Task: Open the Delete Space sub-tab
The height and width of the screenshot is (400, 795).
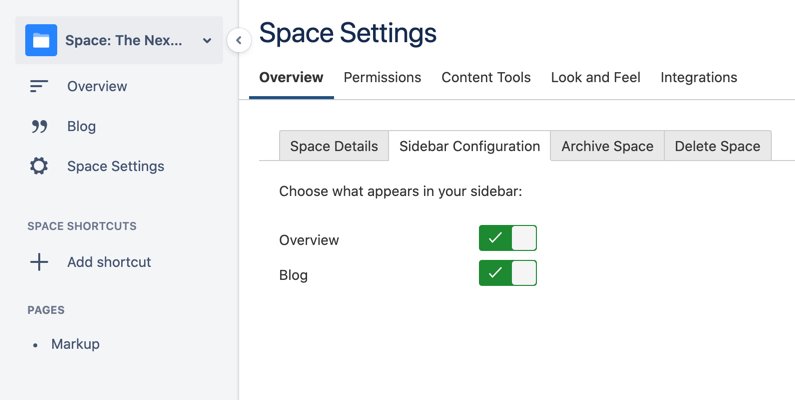Action: tap(717, 146)
